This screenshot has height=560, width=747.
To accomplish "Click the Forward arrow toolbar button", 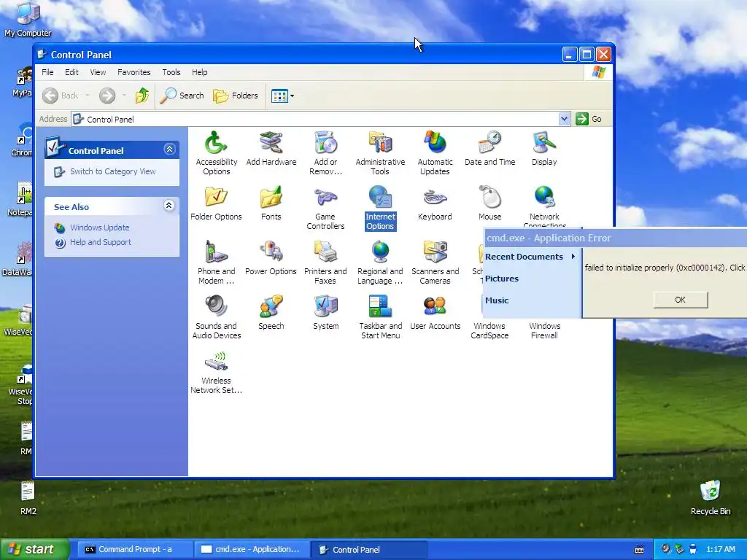I will 107,96.
